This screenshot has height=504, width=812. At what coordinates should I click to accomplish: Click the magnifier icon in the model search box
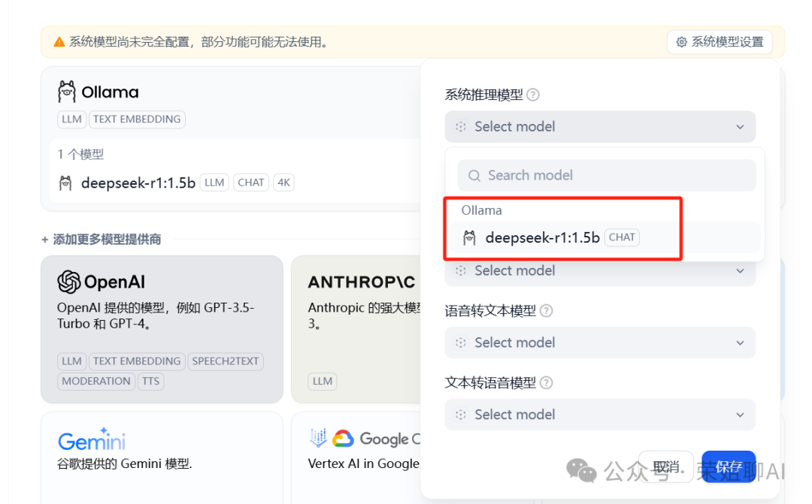tap(474, 175)
